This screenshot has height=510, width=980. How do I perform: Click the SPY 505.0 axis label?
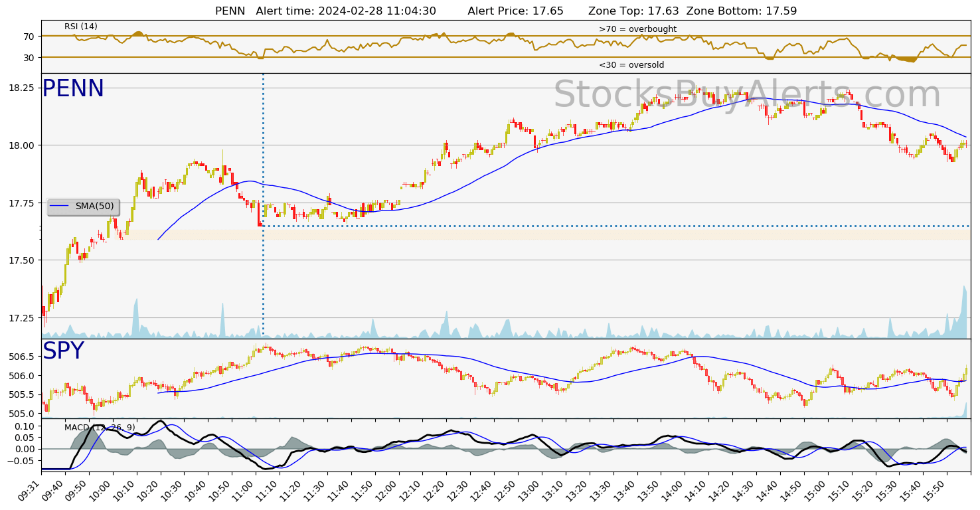coord(23,414)
